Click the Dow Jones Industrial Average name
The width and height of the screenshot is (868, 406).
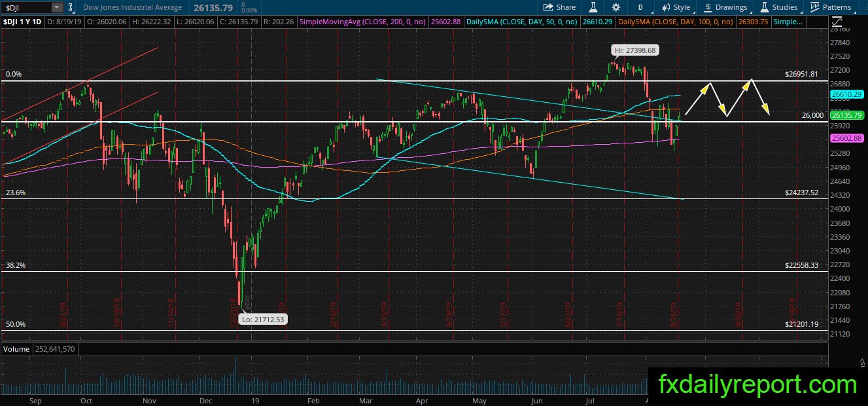pos(134,7)
